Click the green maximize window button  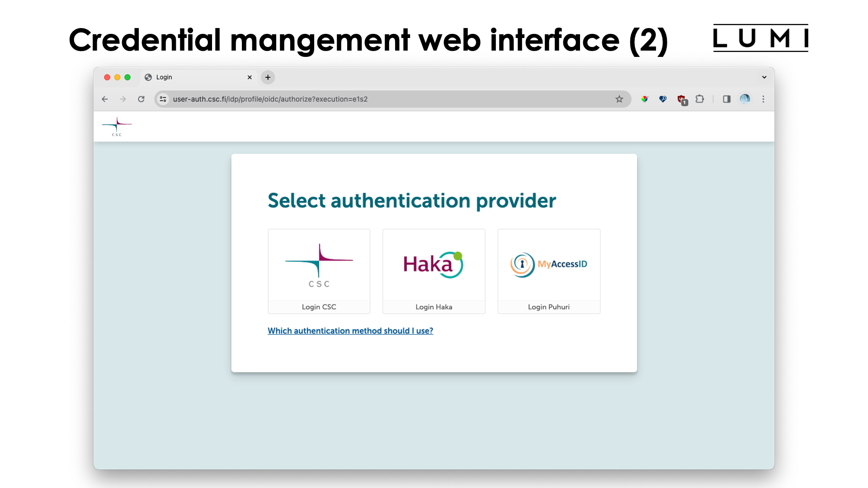coord(127,77)
